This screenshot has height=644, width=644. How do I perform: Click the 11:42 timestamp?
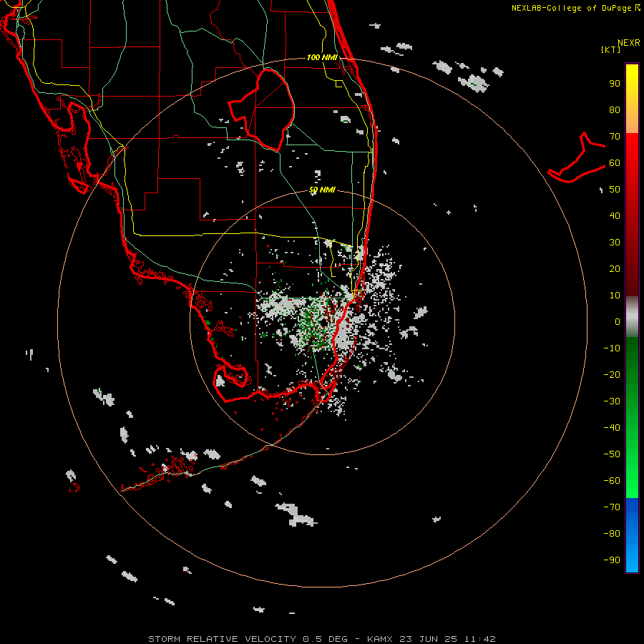(479, 639)
